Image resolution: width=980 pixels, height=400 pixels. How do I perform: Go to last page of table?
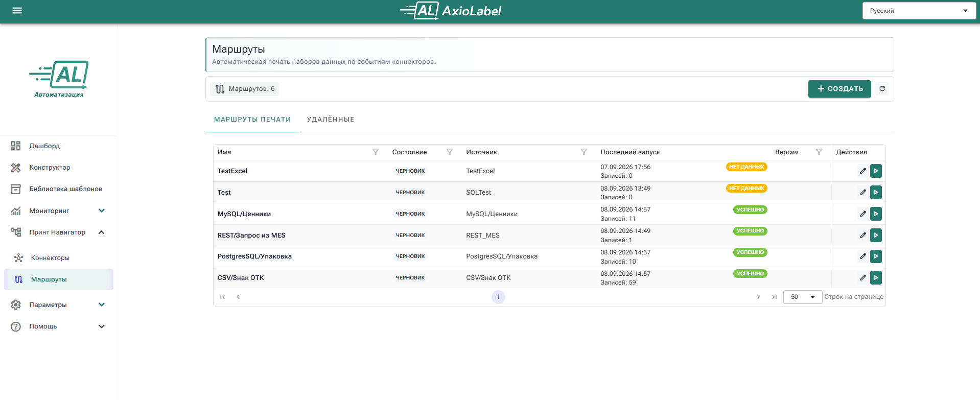[774, 297]
